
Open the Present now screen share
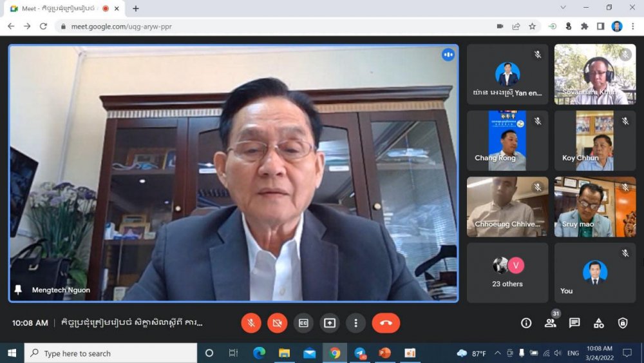(x=330, y=323)
